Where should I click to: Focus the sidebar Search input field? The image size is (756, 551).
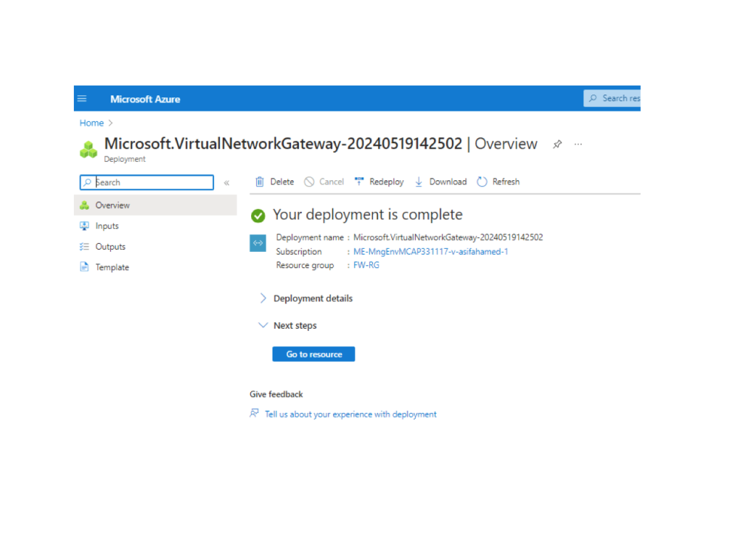tap(151, 182)
